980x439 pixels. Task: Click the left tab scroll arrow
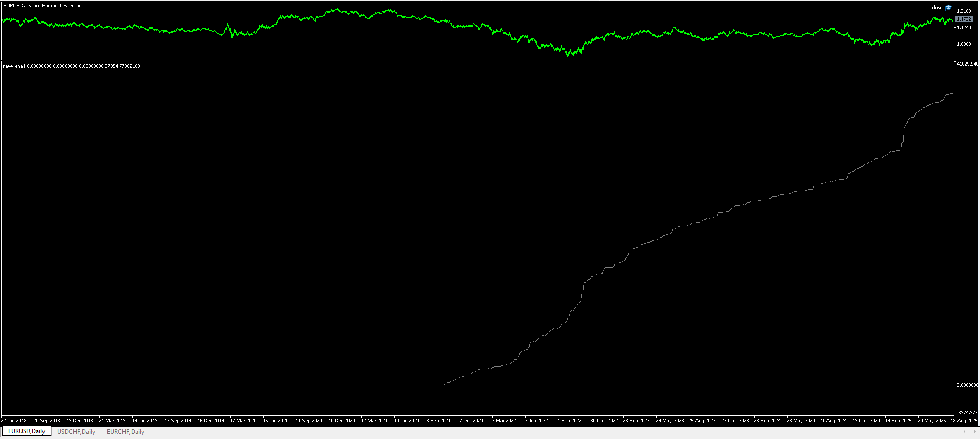point(965,432)
